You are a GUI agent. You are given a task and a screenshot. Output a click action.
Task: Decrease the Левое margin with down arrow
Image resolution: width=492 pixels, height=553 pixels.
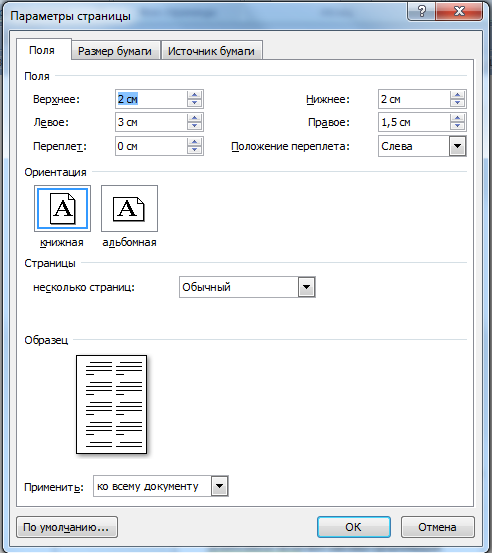click(x=195, y=126)
